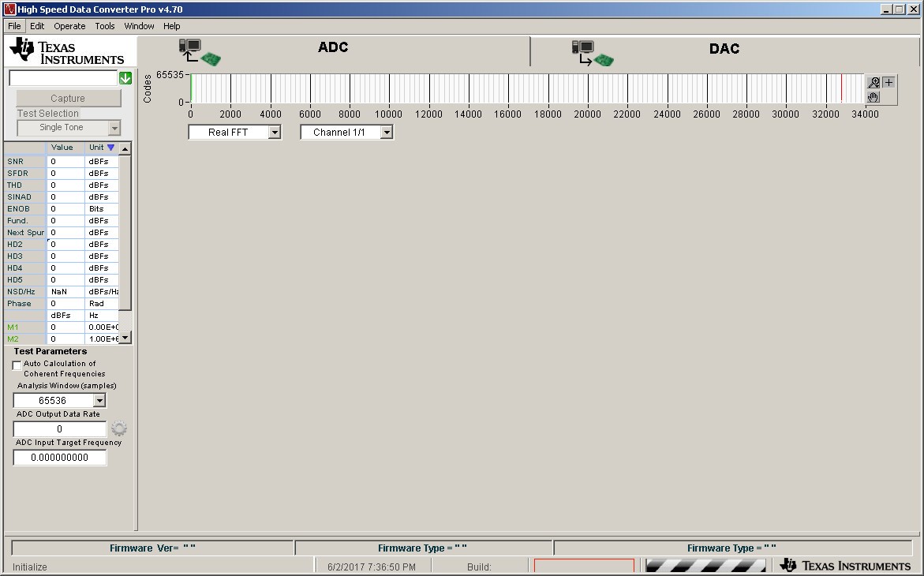The height and width of the screenshot is (576, 924).
Task: Click the THD value cell
Action: point(65,185)
